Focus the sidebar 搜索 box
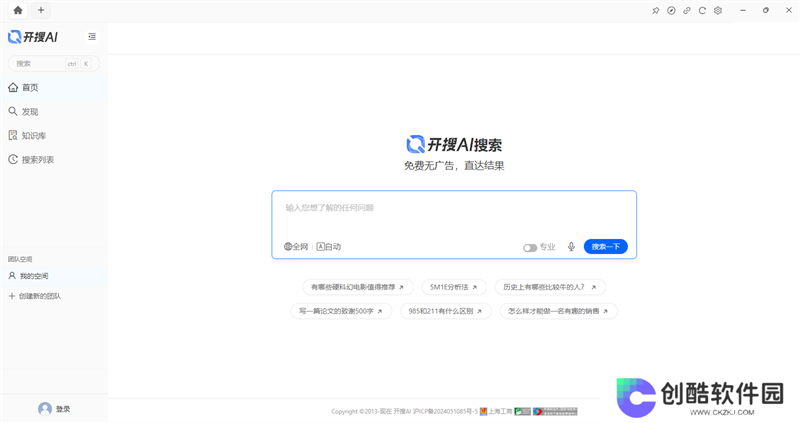The width and height of the screenshot is (800, 423). point(54,64)
